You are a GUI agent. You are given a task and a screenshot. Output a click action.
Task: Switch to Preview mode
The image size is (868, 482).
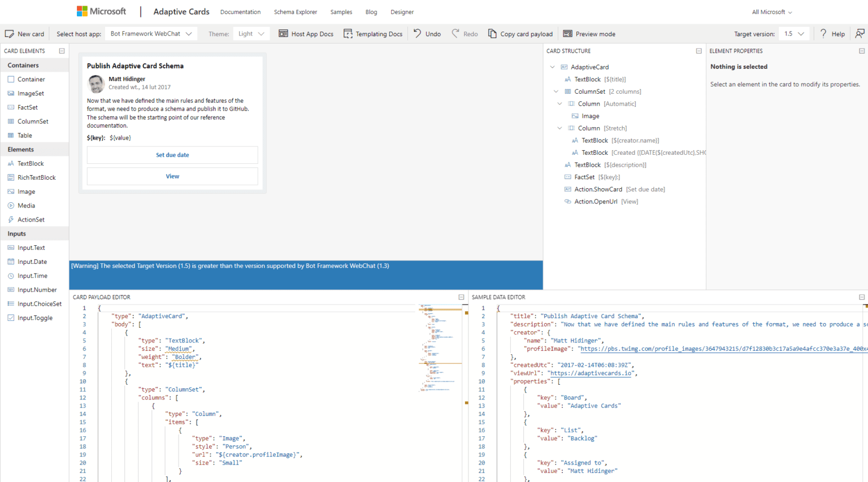click(x=589, y=34)
